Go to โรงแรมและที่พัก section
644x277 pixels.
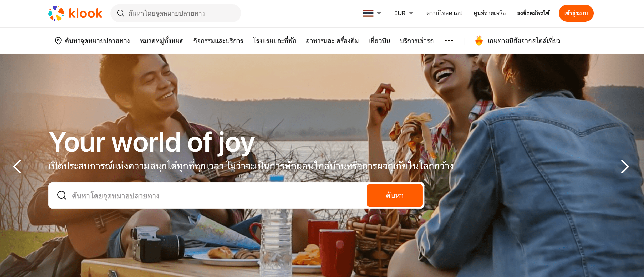pos(275,40)
